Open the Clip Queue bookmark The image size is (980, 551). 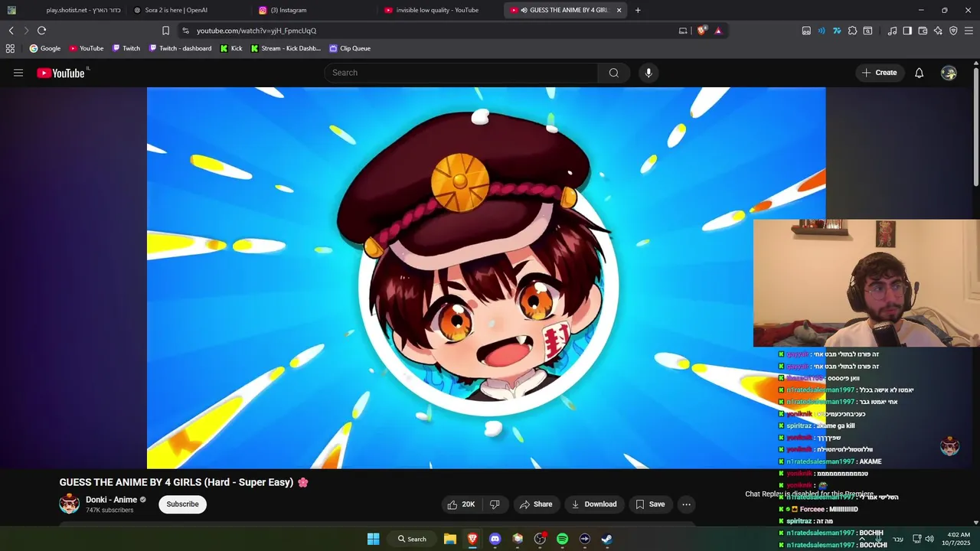pyautogui.click(x=350, y=48)
